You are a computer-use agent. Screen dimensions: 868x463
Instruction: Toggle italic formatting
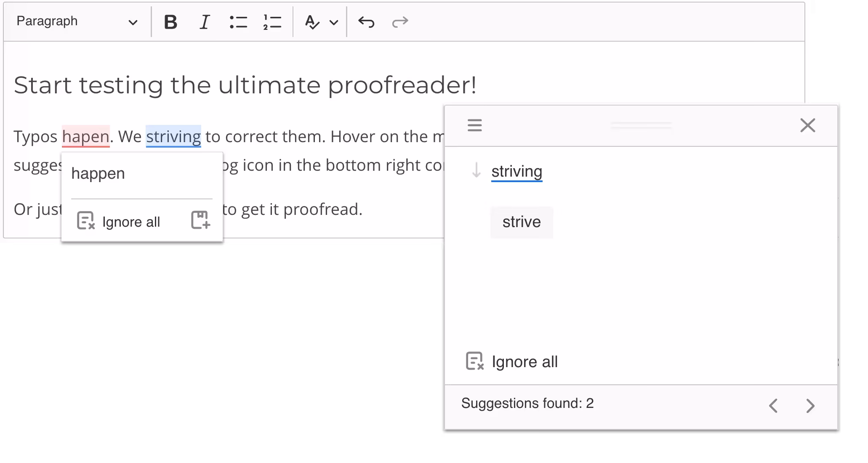pyautogui.click(x=205, y=22)
